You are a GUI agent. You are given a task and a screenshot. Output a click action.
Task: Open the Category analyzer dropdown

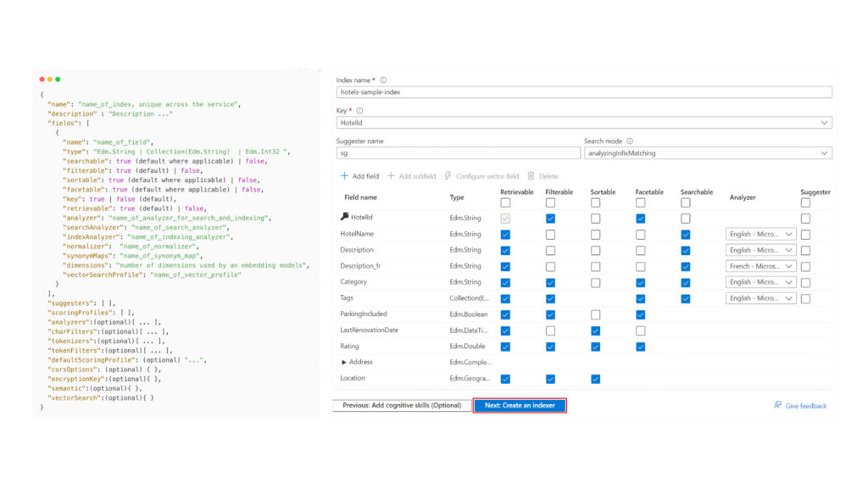point(761,282)
